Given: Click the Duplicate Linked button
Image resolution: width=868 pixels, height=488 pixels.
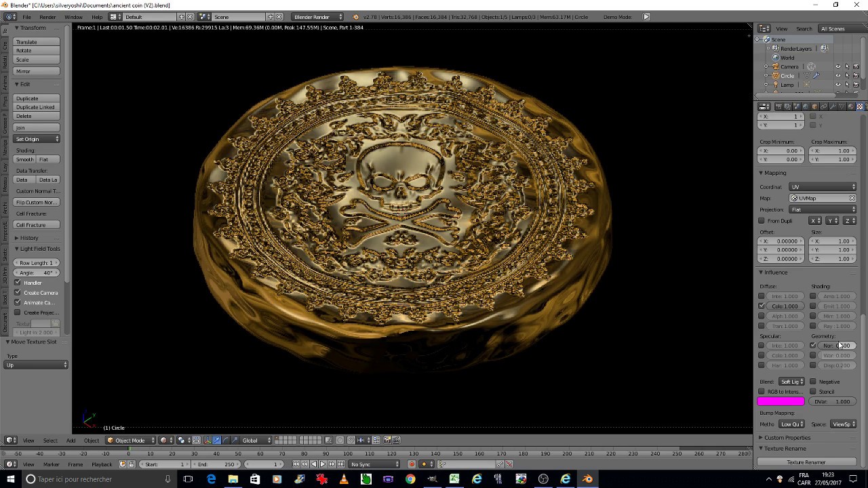Looking at the screenshot, I should 37,107.
